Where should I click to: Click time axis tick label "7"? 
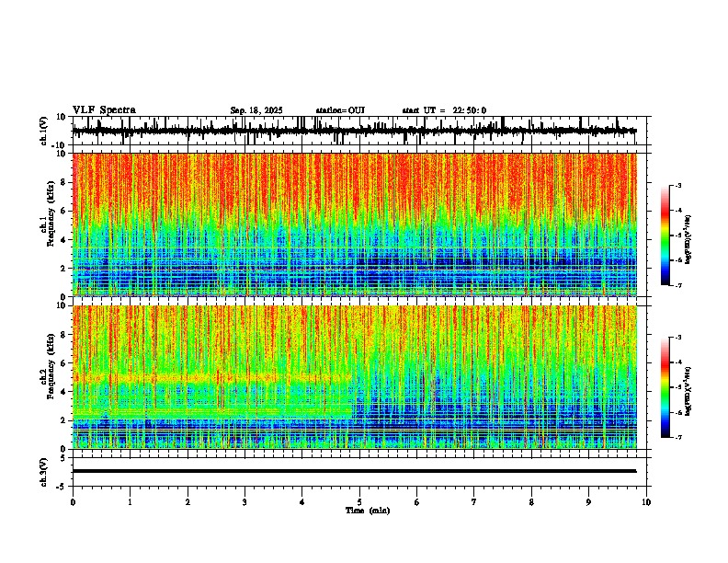coord(474,502)
